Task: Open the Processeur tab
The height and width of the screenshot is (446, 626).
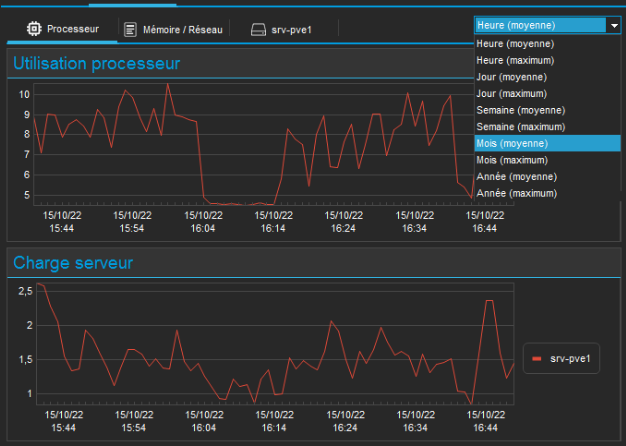Action: pos(63,29)
